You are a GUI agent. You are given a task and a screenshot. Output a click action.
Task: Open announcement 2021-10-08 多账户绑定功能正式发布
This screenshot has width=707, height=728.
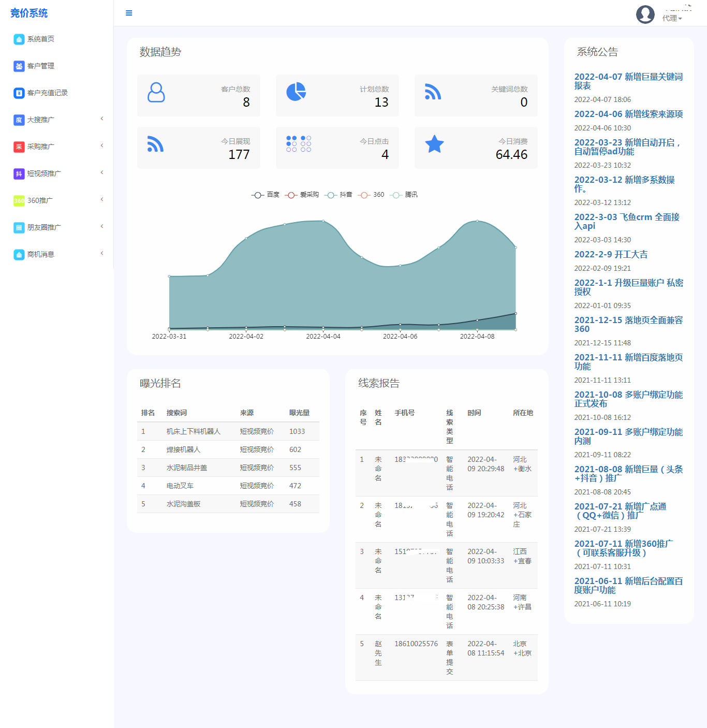[x=628, y=399]
